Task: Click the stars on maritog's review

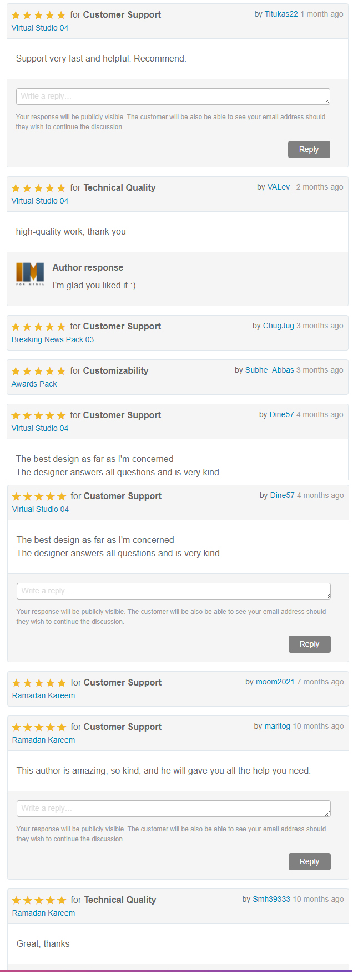Action: tap(39, 727)
